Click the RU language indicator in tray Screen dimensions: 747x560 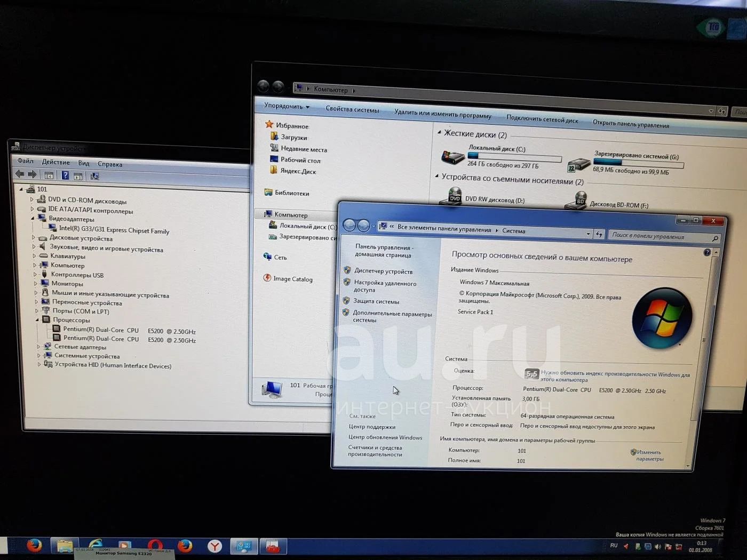614,546
